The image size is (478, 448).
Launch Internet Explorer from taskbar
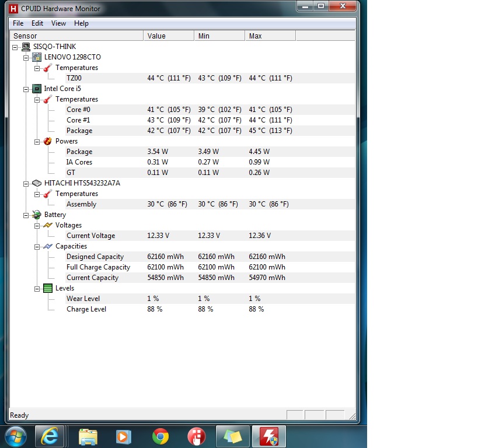coord(50,437)
